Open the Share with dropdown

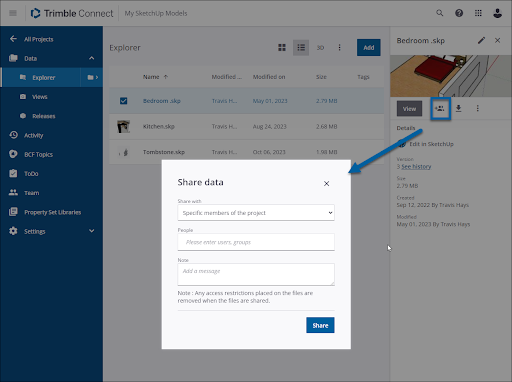(256, 213)
